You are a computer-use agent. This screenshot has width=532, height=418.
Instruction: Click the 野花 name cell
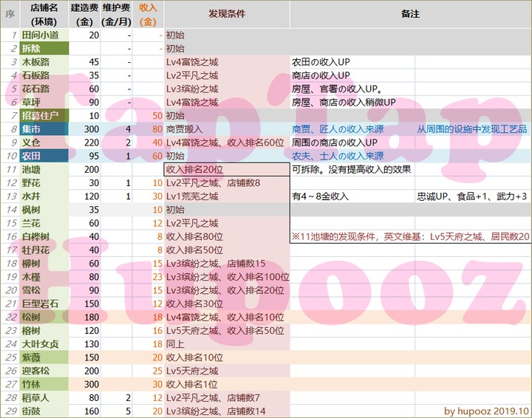[44, 182]
